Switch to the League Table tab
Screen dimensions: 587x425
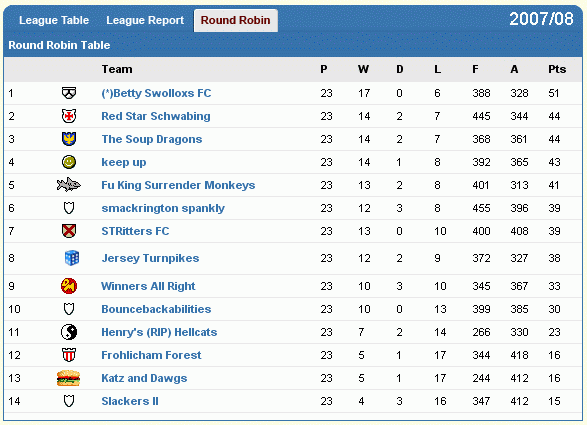click(x=54, y=20)
